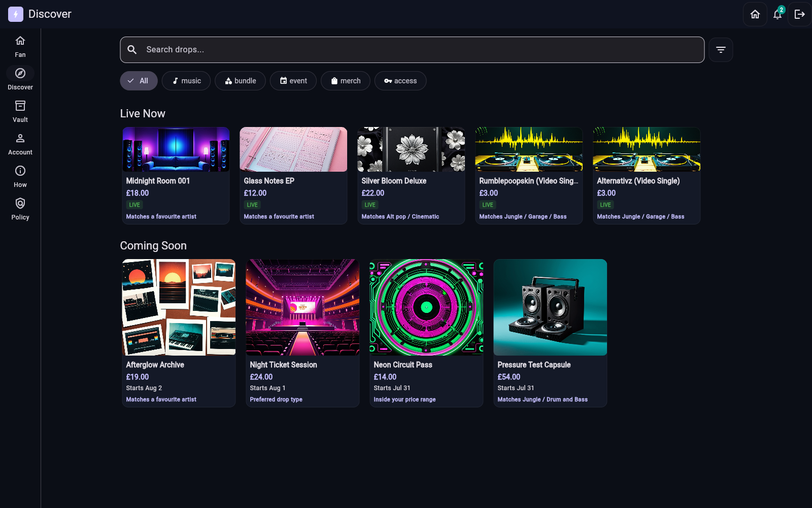The width and height of the screenshot is (812, 508).
Task: Click 'Preferred drop type' label
Action: (276, 399)
